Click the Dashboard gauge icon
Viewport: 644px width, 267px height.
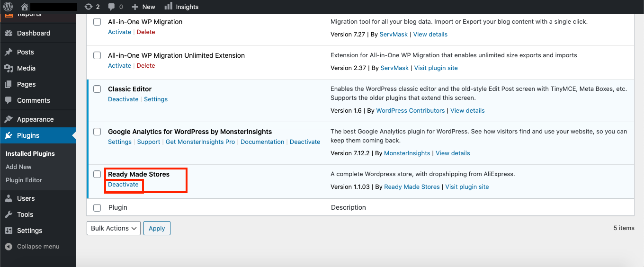point(9,33)
